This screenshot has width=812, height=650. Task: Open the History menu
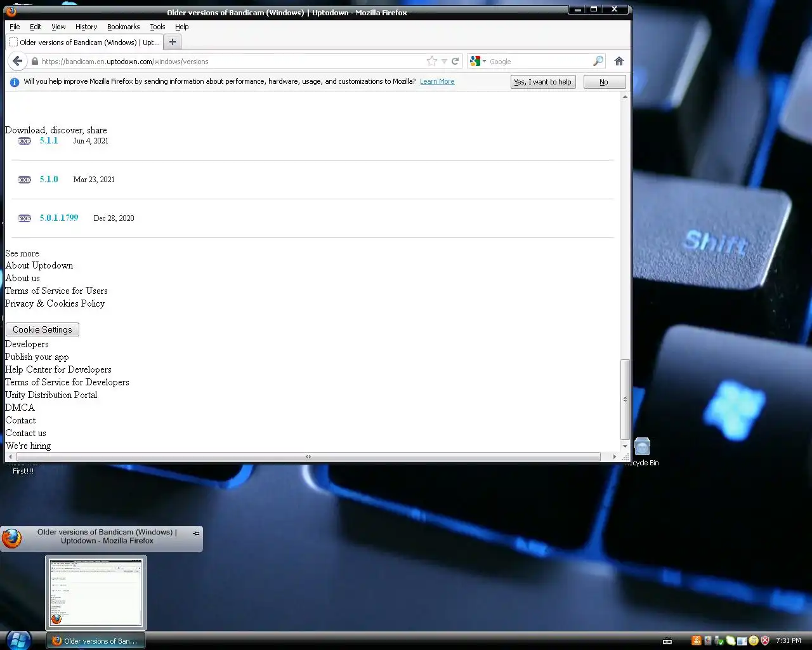tap(86, 27)
